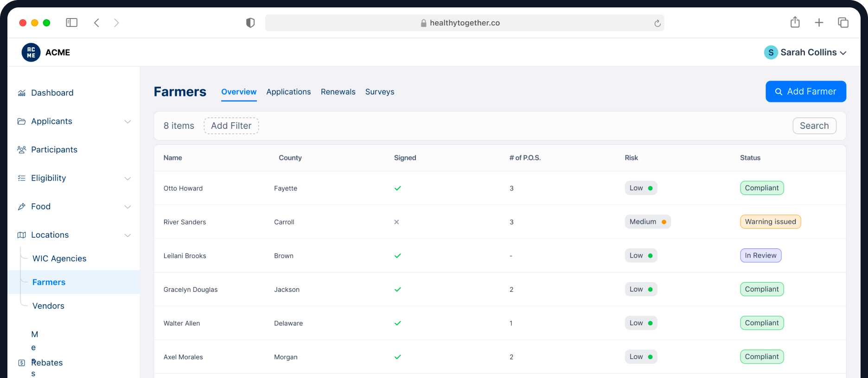Click the Warning issued status badge
Viewport: 868px width, 378px height.
coord(770,222)
